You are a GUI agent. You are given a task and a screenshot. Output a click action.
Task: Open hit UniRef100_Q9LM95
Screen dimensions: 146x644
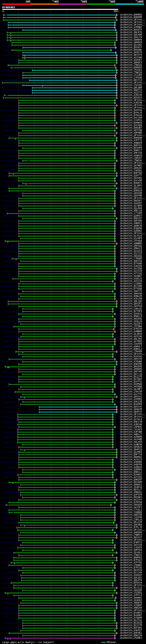pyautogui.click(x=131, y=35)
